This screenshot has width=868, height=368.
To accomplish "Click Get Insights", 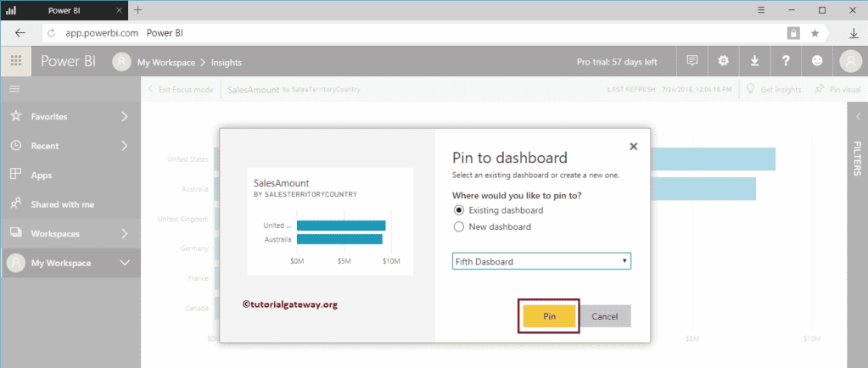I will (774, 89).
